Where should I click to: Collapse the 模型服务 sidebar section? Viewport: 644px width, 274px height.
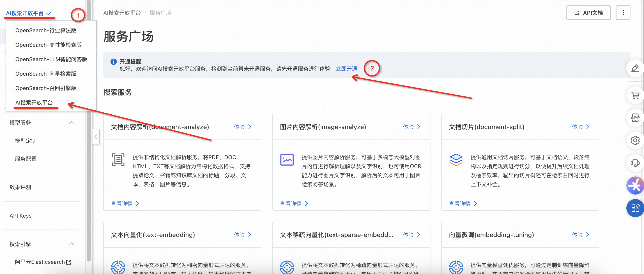[71, 123]
